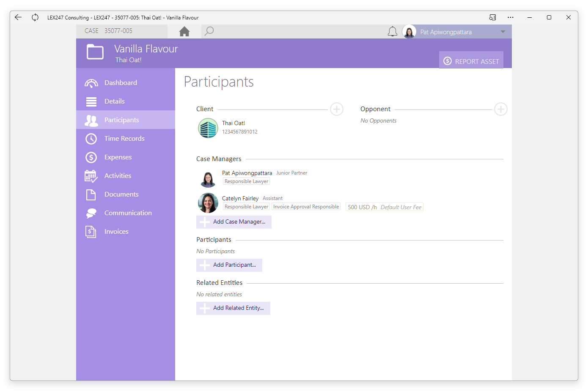Viewport: 588px width, 391px height.
Task: Click the CASE 35077-005 label
Action: pos(108,31)
